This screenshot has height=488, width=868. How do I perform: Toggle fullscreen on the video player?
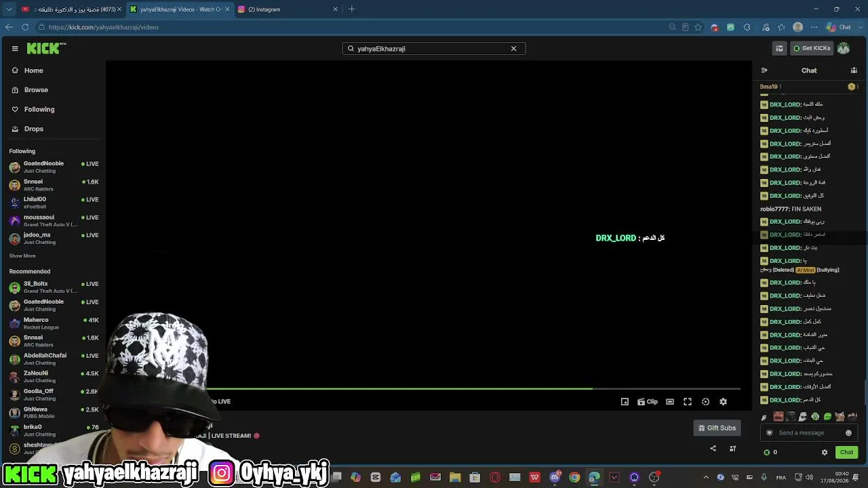[688, 402]
